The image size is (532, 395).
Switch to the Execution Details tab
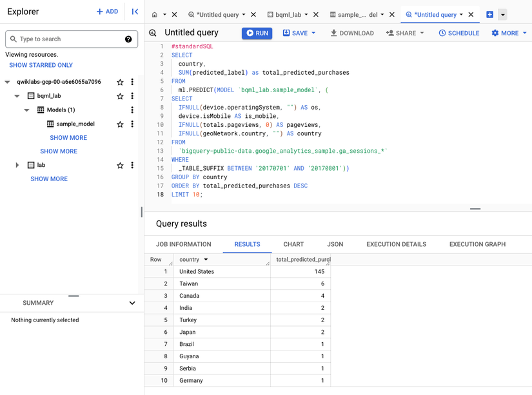pos(396,244)
